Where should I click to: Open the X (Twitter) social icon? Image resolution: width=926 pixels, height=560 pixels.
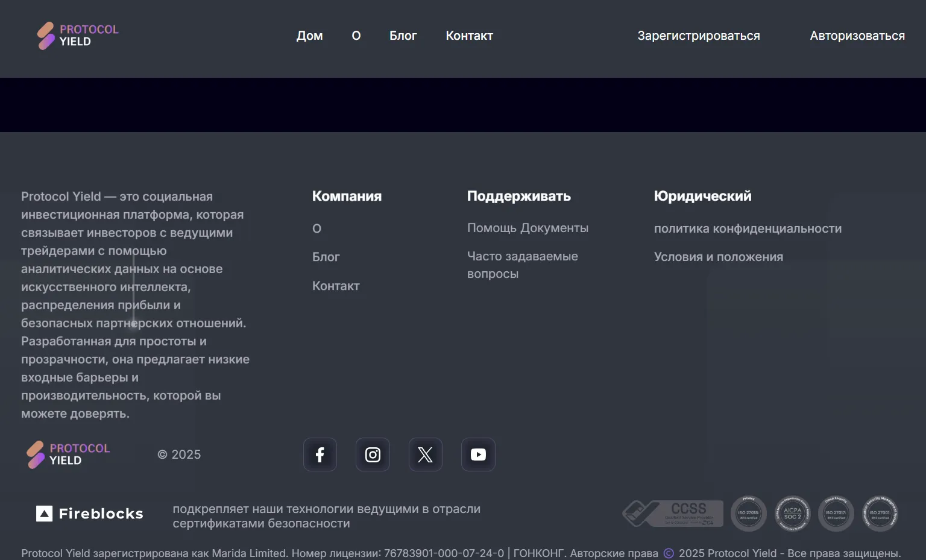[x=426, y=455]
